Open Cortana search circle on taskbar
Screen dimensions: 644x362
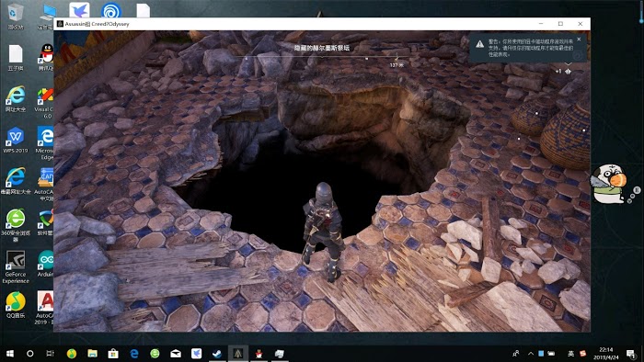point(30,354)
